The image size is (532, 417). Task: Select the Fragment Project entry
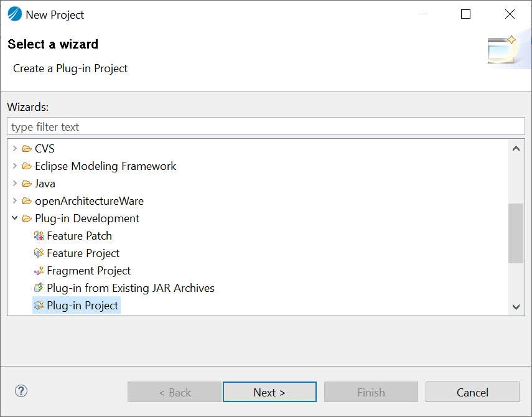coord(88,271)
